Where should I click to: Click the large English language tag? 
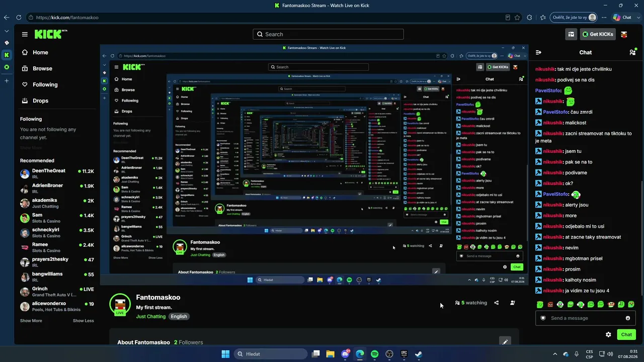click(x=179, y=316)
